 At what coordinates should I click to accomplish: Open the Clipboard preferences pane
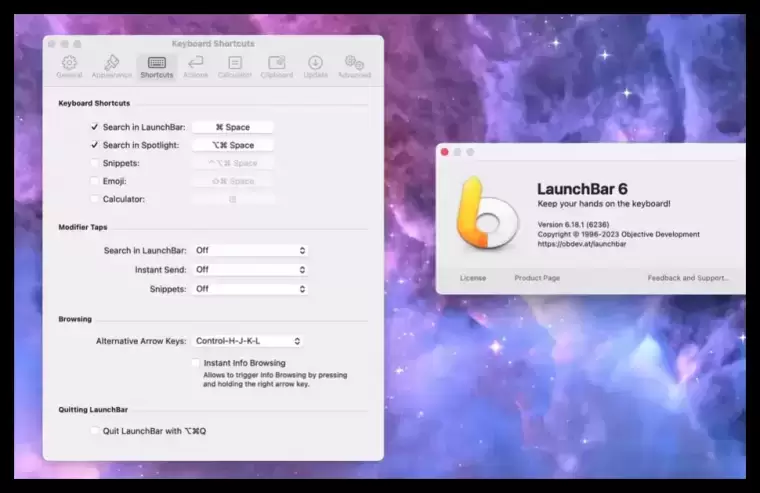277,66
